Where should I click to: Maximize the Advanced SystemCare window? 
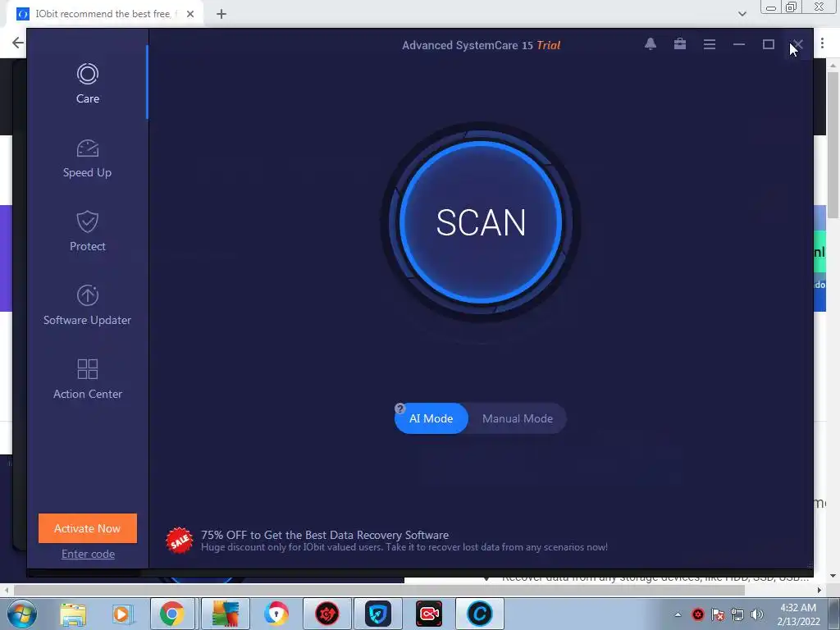point(768,44)
